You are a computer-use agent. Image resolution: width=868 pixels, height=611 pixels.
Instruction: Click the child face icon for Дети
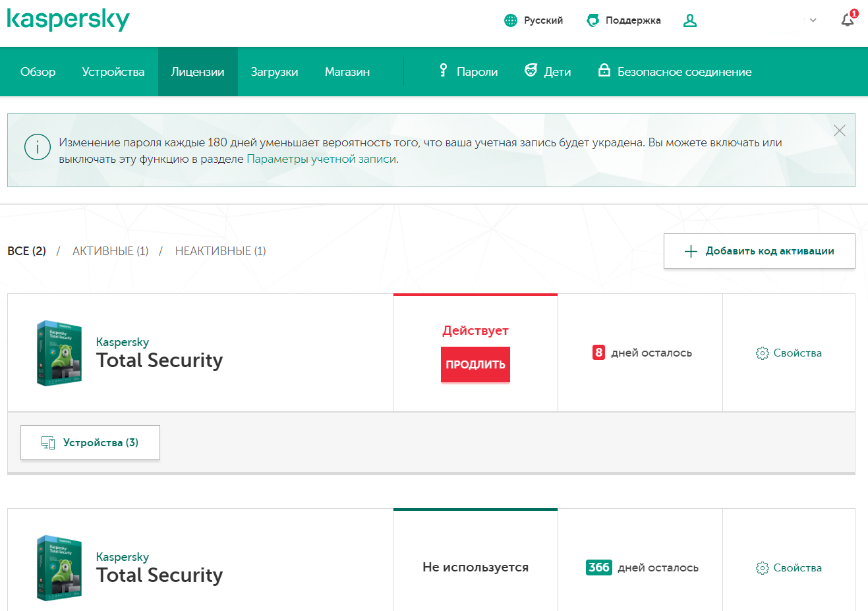(x=531, y=71)
